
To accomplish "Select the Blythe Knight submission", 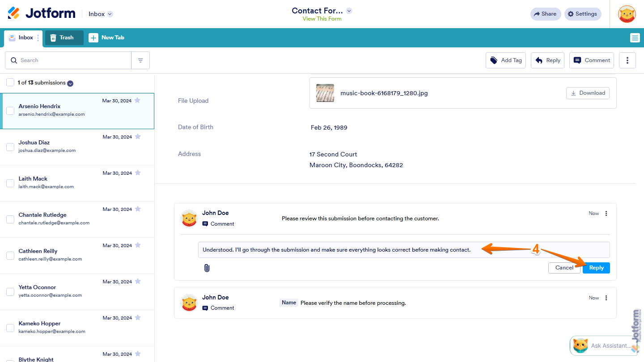I will coord(77,354).
